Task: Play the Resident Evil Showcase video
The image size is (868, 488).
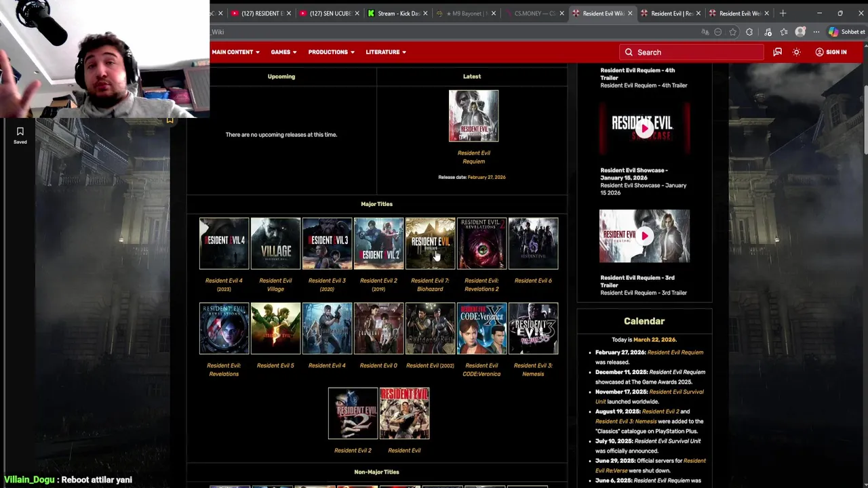Action: [x=644, y=129]
